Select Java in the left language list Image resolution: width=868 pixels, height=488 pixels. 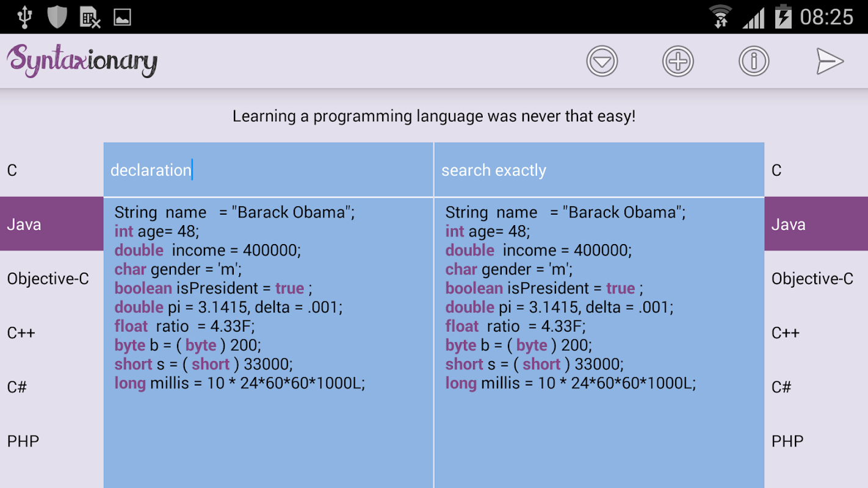(x=52, y=224)
